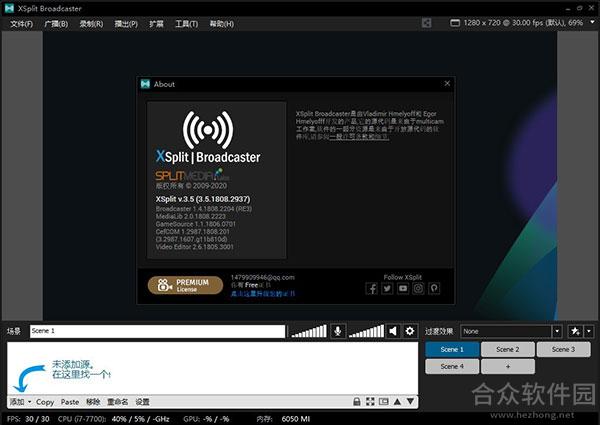Switch to Scene 1
The height and width of the screenshot is (425, 600).
click(452, 349)
